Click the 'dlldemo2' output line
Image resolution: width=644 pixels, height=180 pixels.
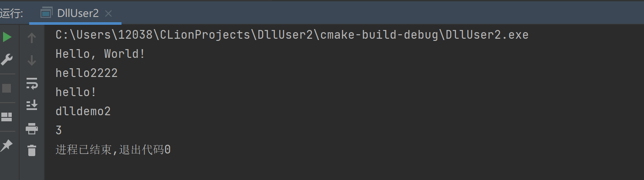click(x=83, y=111)
